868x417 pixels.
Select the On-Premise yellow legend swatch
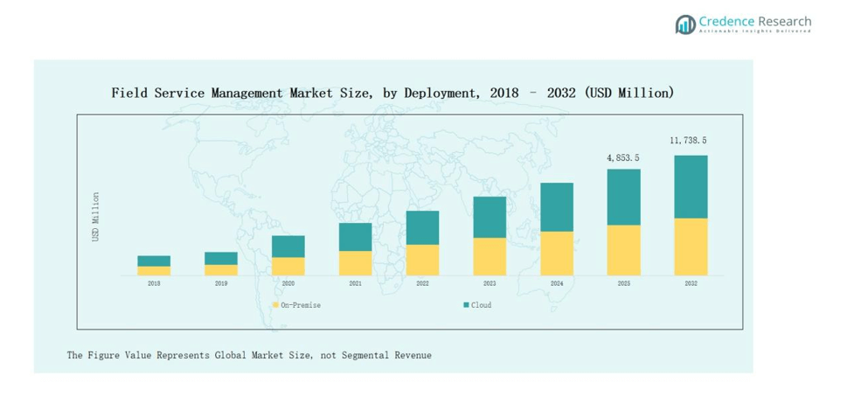(x=275, y=305)
